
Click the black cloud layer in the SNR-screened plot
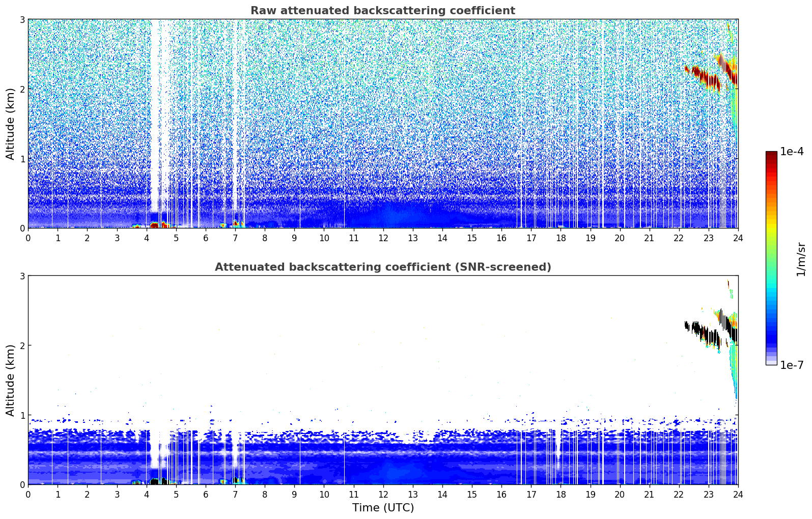pos(710,331)
